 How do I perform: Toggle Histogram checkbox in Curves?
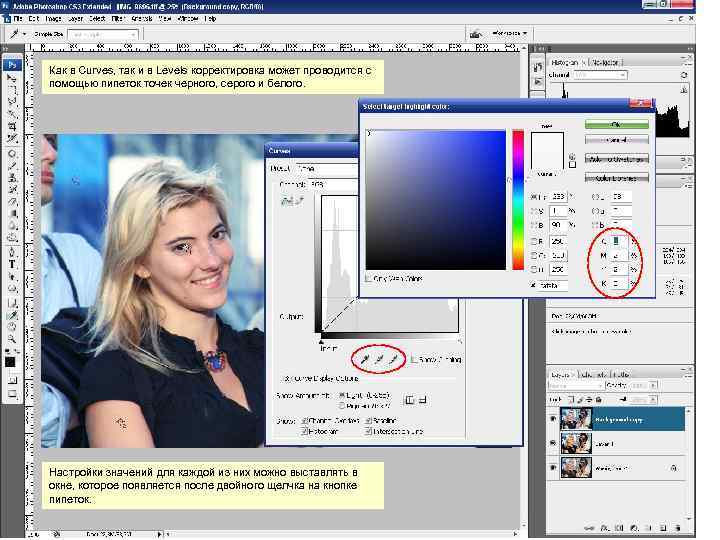click(304, 431)
